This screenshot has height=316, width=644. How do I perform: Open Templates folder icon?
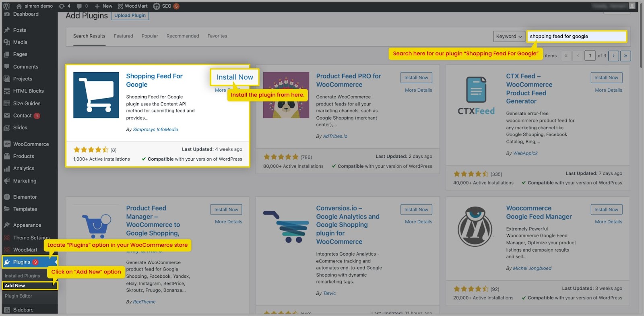click(7, 209)
